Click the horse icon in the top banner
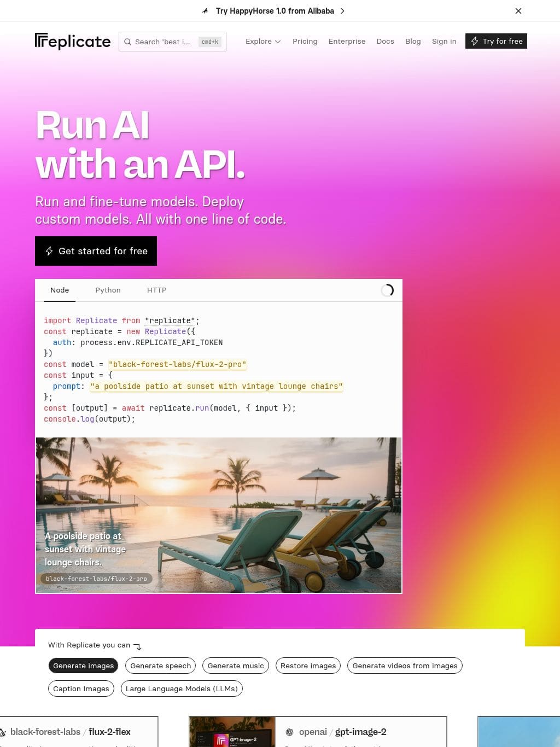 click(x=205, y=11)
